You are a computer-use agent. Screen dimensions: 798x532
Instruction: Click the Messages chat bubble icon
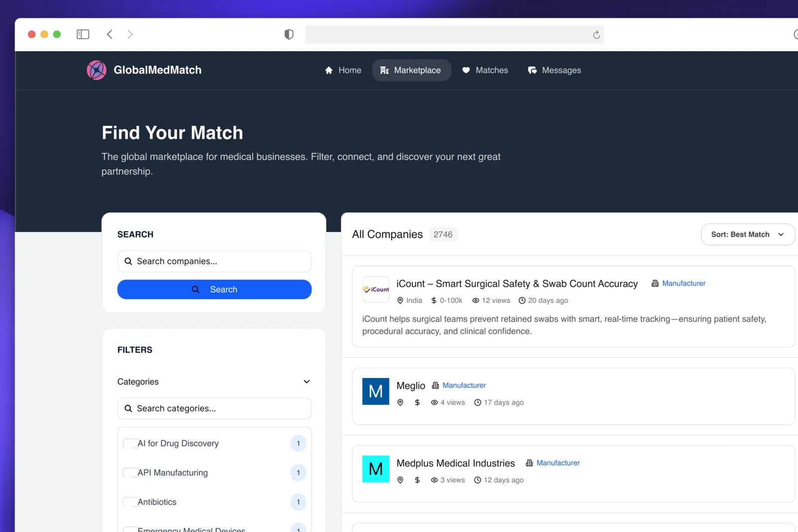[x=532, y=70]
